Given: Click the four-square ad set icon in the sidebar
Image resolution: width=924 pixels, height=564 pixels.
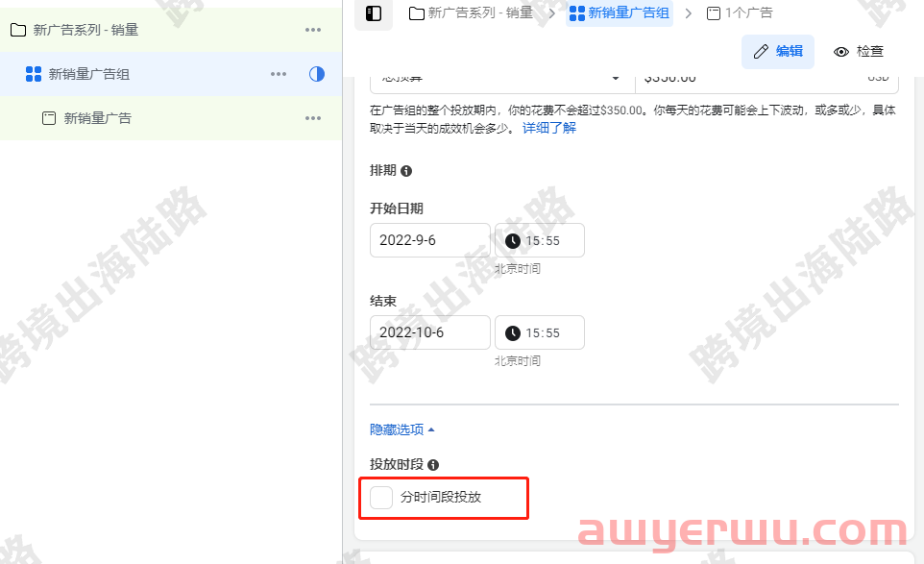Looking at the screenshot, I should click(x=34, y=74).
